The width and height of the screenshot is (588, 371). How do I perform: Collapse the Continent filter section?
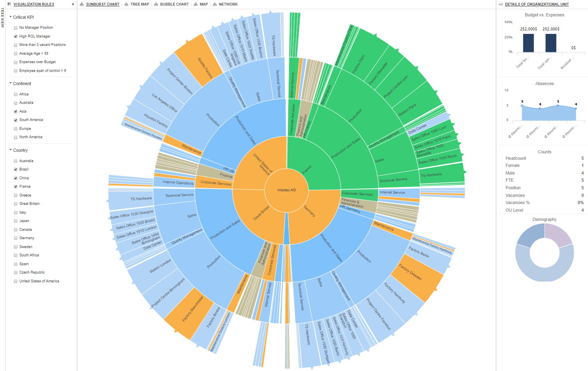(11, 83)
